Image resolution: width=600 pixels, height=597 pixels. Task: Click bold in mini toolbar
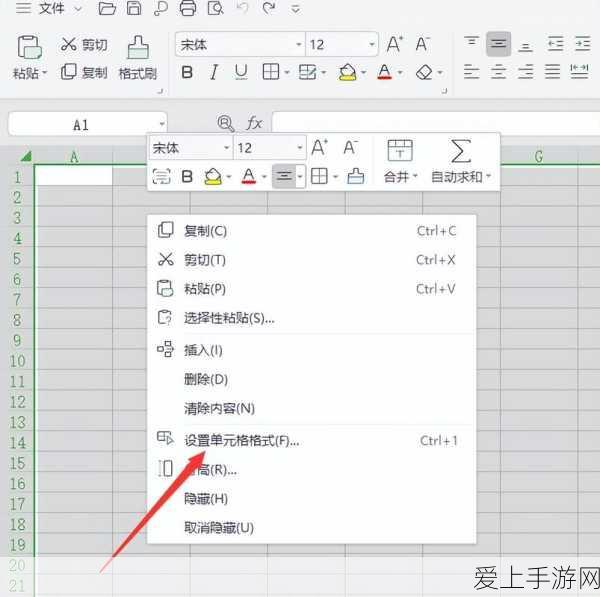coord(187,176)
